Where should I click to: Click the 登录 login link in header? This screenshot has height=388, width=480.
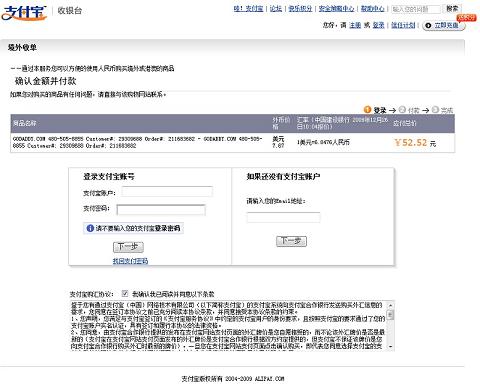[378, 25]
